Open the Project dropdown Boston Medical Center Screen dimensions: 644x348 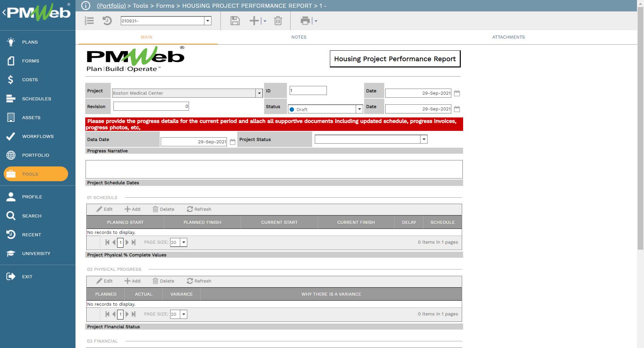pos(259,93)
